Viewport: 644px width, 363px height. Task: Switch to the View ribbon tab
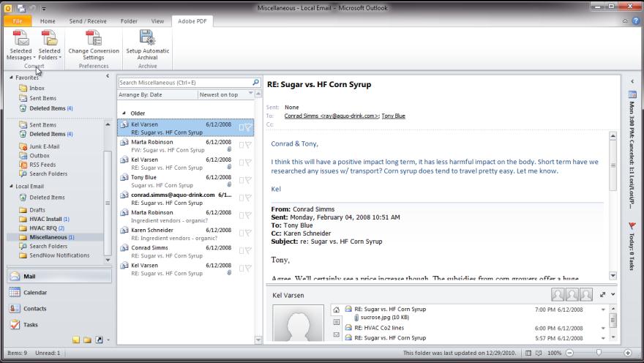(157, 21)
